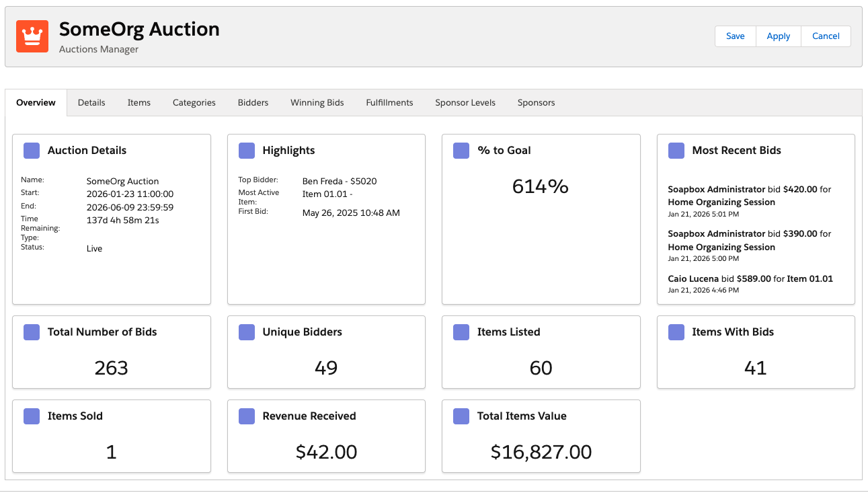
Task: Open the Sponsors tab
Action: click(537, 103)
